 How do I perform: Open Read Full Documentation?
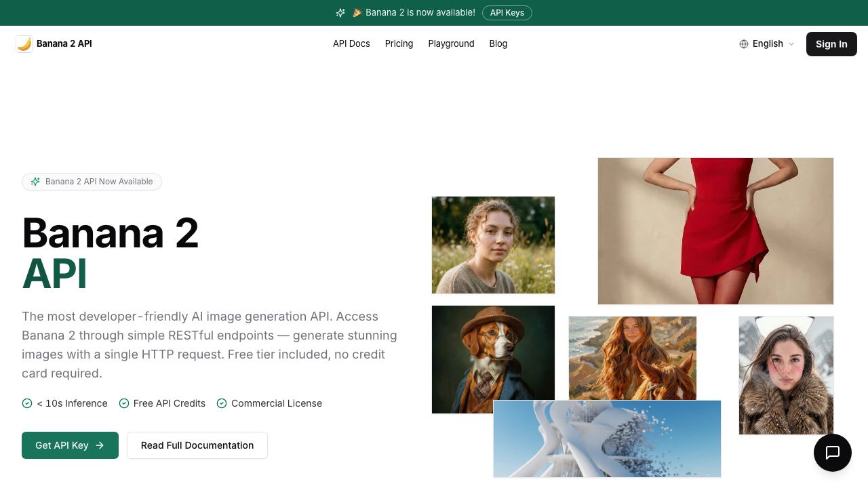pyautogui.click(x=197, y=445)
